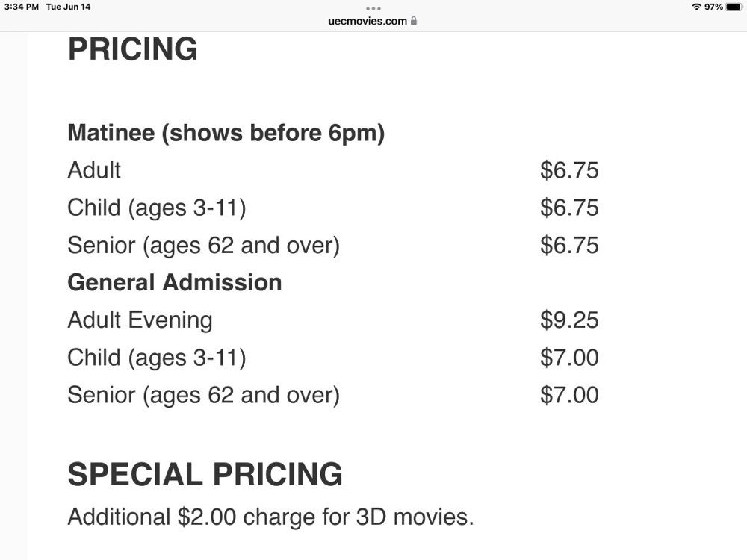Image resolution: width=747 pixels, height=560 pixels.
Task: Click the 97% battery percentage
Action: pyautogui.click(x=713, y=7)
